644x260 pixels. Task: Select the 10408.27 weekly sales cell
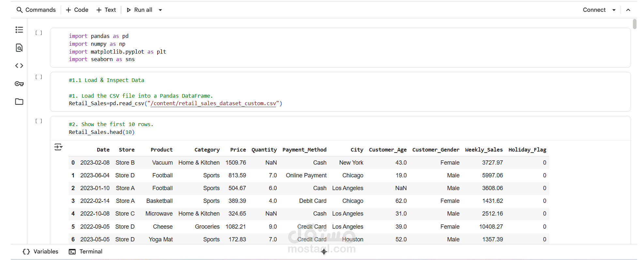click(x=491, y=227)
